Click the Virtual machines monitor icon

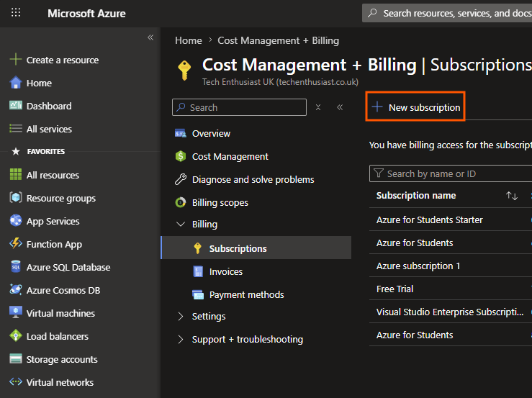[x=16, y=313]
